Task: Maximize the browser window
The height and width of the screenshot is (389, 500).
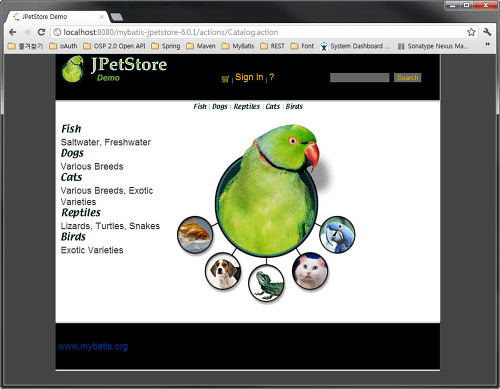Action: [x=467, y=5]
